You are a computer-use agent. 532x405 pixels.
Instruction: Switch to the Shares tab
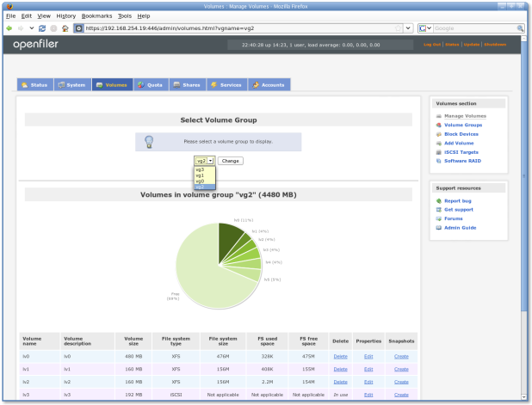(186, 84)
